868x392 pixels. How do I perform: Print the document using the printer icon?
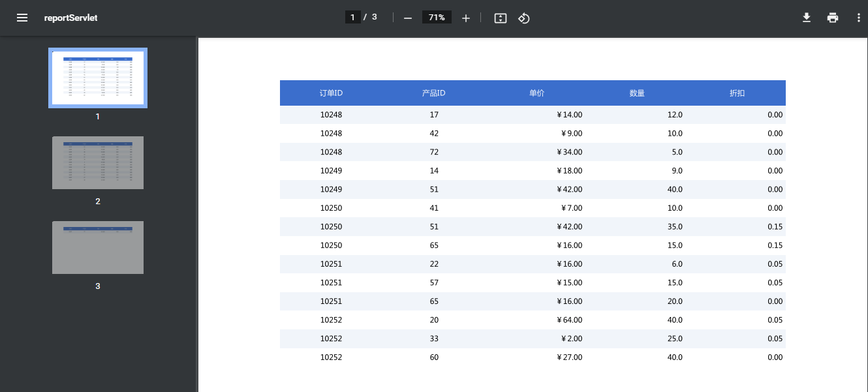[x=833, y=18]
